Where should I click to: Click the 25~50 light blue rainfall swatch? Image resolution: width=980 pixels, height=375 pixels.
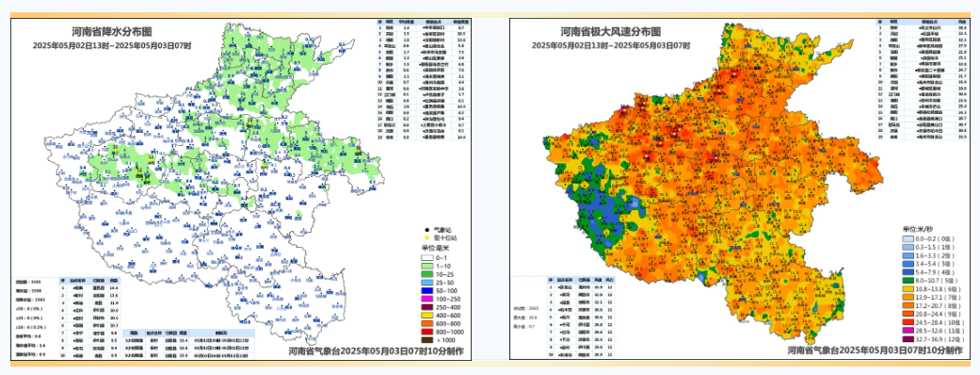pyautogui.click(x=426, y=283)
